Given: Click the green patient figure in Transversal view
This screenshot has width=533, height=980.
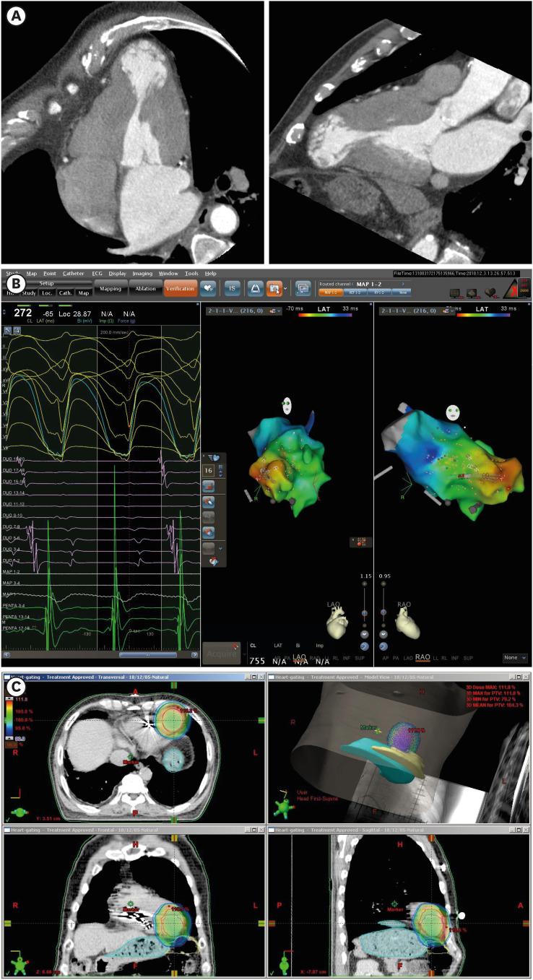Looking at the screenshot, I should [17, 810].
